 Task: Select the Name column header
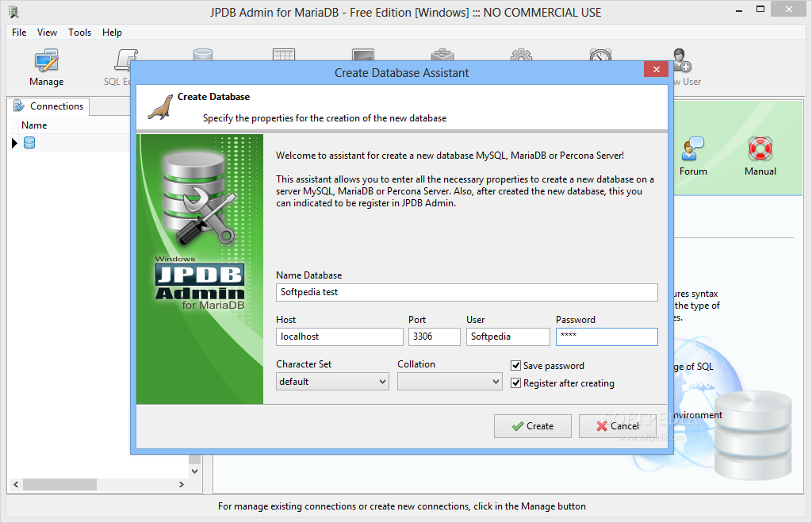pyautogui.click(x=34, y=125)
